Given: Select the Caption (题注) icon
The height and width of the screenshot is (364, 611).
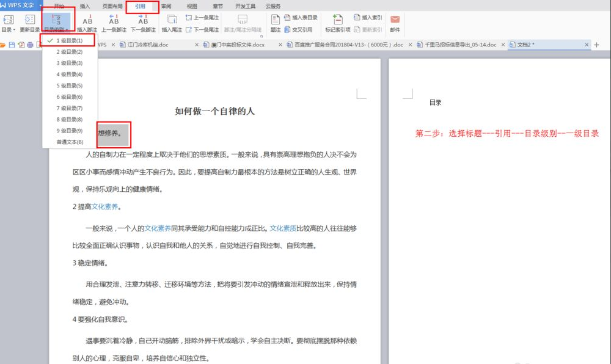Looking at the screenshot, I should pyautogui.click(x=276, y=23).
